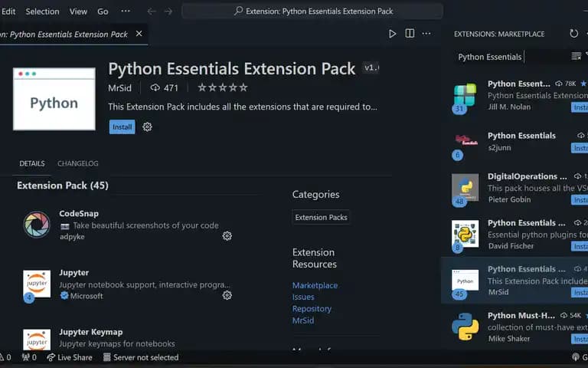Open the MrSid link under Extension Resources
This screenshot has height=368, width=588.
303,320
